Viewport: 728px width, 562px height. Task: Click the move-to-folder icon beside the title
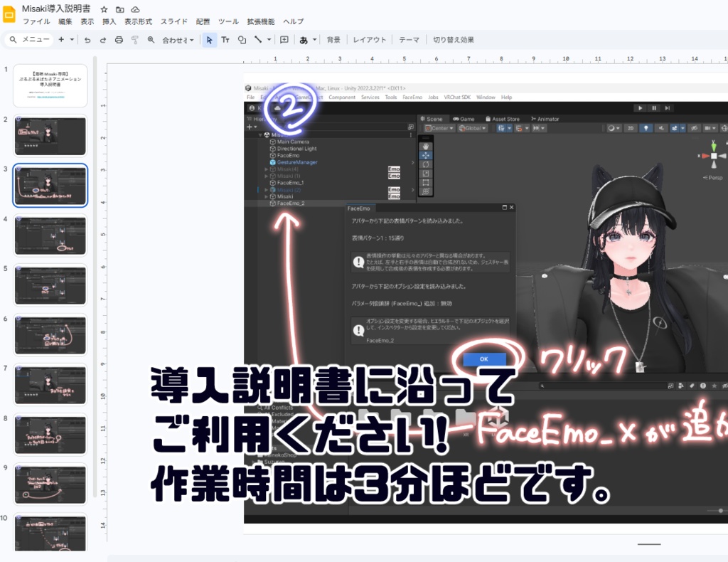(119, 9)
